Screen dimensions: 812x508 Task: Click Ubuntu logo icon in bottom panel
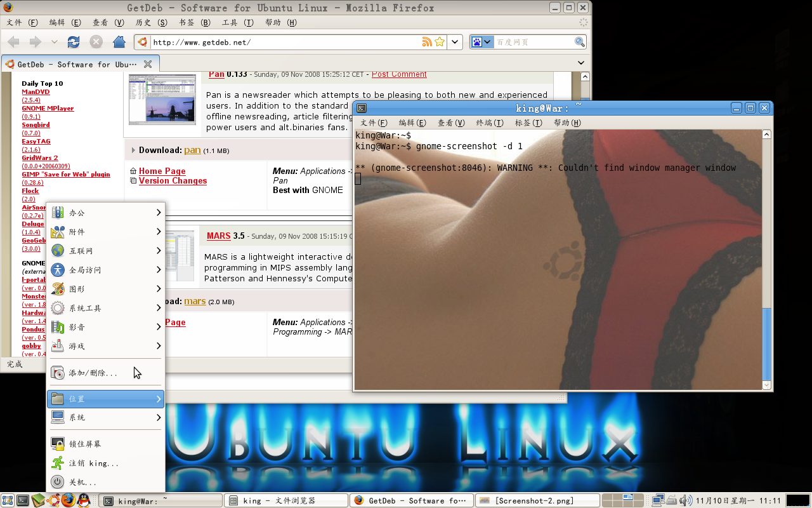(x=53, y=500)
